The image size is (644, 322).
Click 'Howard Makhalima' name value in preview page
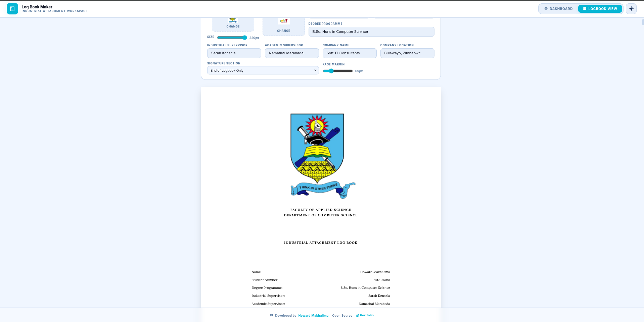375,272
